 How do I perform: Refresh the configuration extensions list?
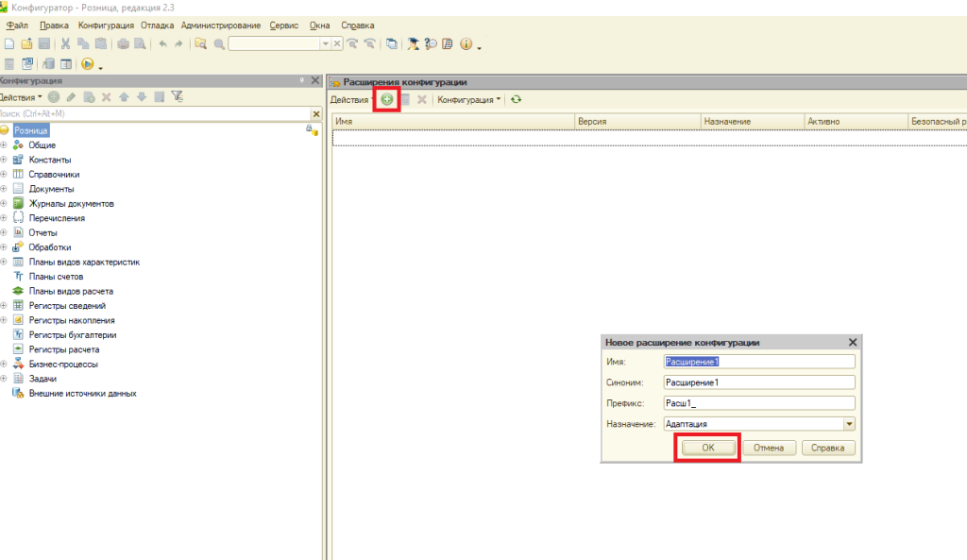coord(517,99)
